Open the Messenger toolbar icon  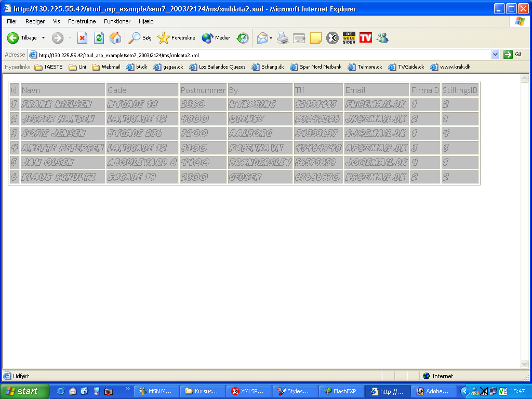pos(382,38)
